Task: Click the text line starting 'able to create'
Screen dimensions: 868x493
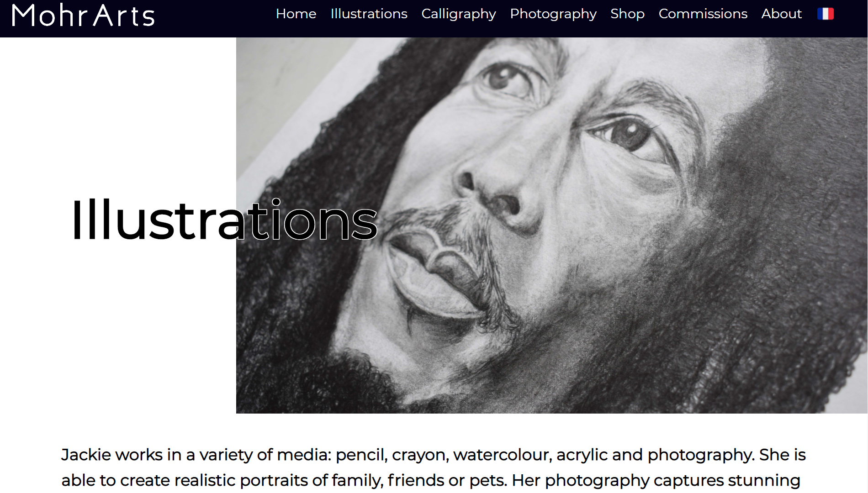Action: 431,481
